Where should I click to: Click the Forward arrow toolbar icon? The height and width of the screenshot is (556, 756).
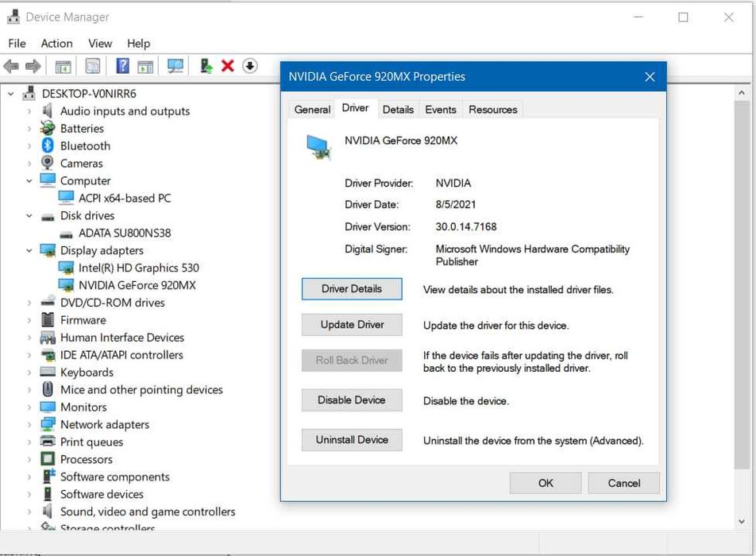point(33,66)
